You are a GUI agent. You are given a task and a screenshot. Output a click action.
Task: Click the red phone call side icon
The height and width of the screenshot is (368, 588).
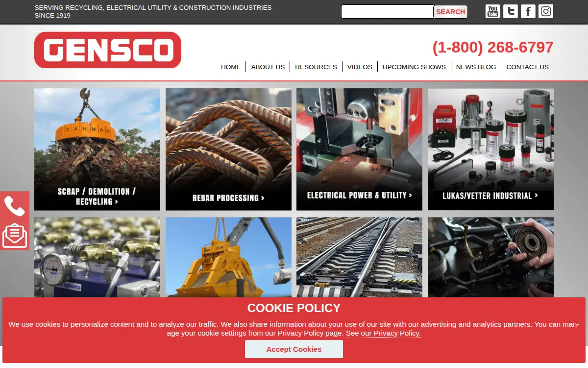[15, 206]
